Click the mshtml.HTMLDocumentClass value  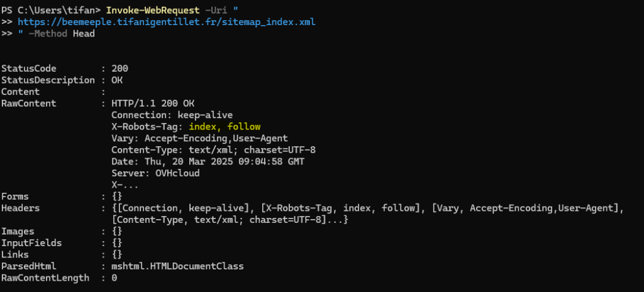click(x=177, y=266)
